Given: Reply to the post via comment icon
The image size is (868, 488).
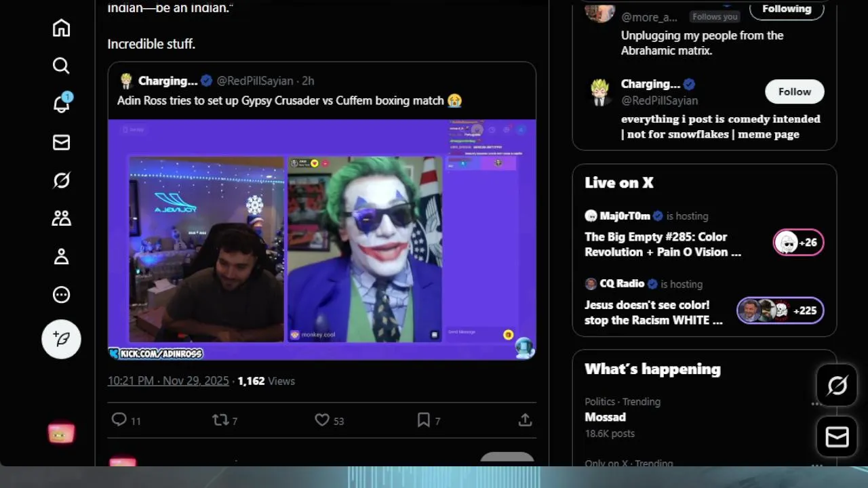Looking at the screenshot, I should click(x=119, y=420).
